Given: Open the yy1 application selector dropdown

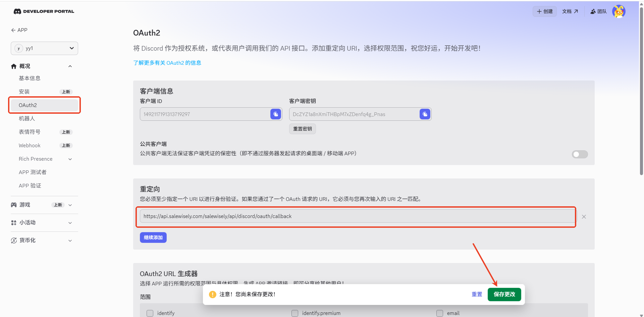Looking at the screenshot, I should [44, 48].
